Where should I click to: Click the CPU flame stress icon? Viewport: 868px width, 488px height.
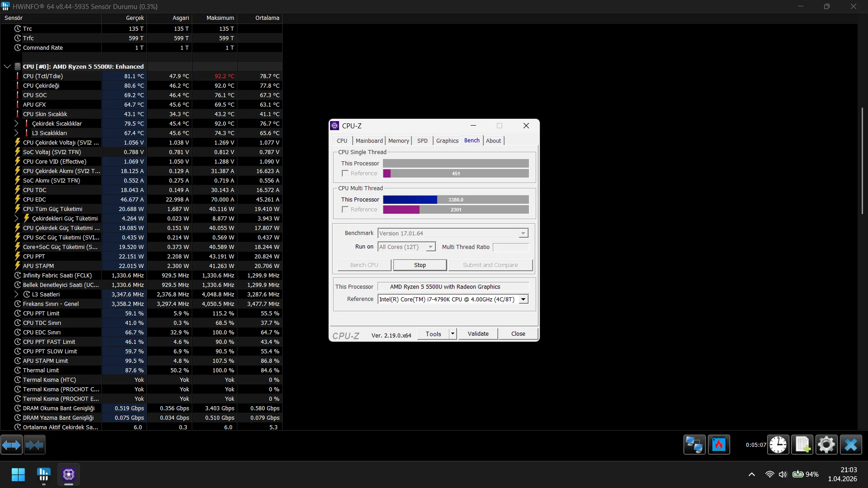tap(719, 445)
